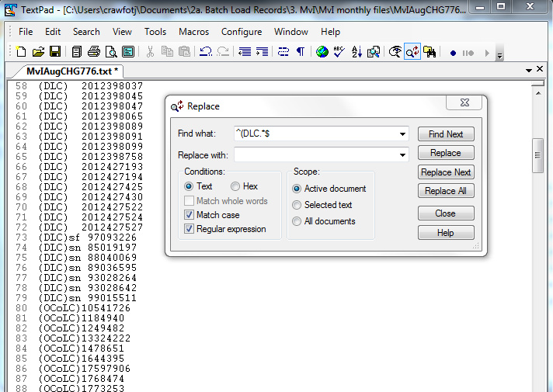Select the Hex radio button
This screenshot has height=392, width=553.
click(x=235, y=186)
